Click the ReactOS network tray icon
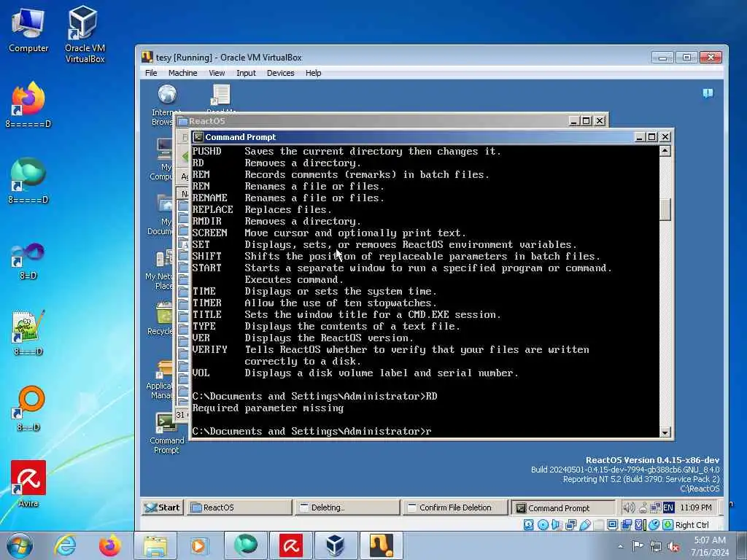This screenshot has height=560, width=747. [x=656, y=507]
